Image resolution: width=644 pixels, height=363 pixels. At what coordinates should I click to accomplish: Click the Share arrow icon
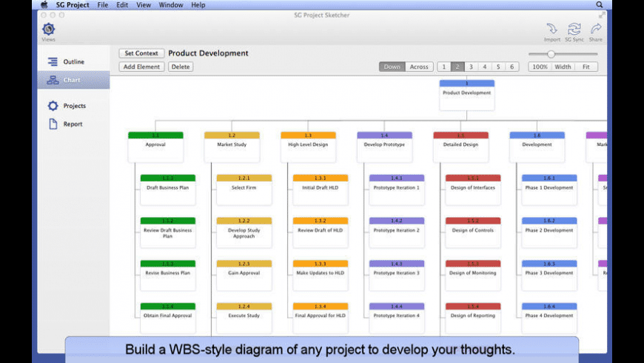click(x=596, y=29)
